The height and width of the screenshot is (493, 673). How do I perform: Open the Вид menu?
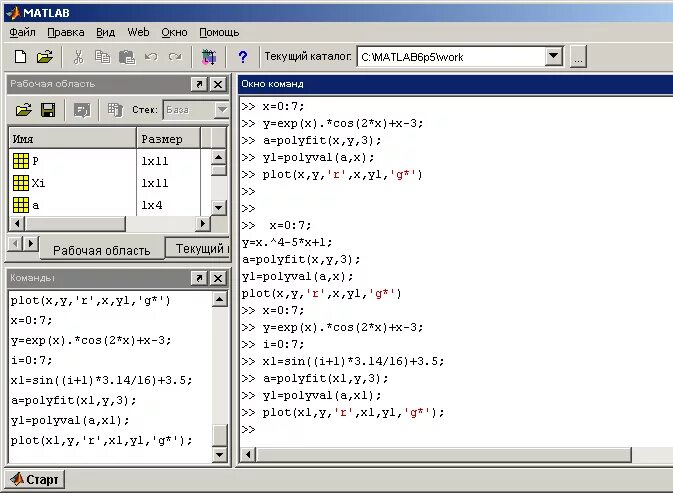106,32
